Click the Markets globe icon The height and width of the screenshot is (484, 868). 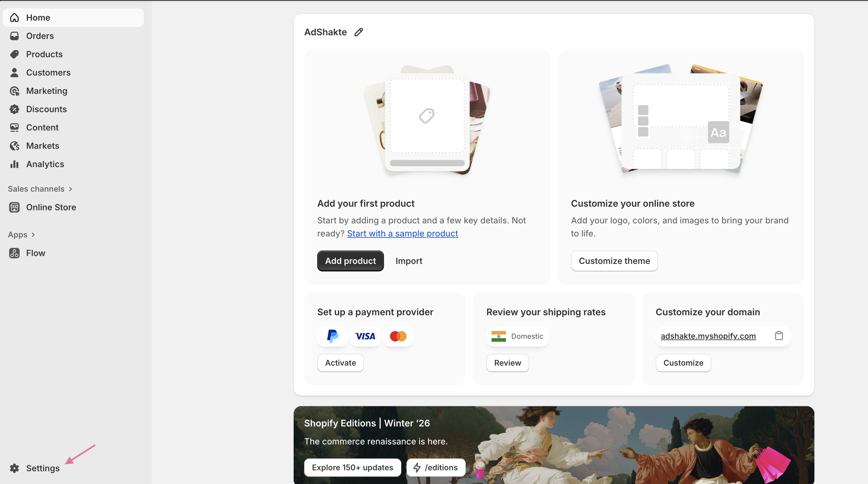pyautogui.click(x=14, y=146)
